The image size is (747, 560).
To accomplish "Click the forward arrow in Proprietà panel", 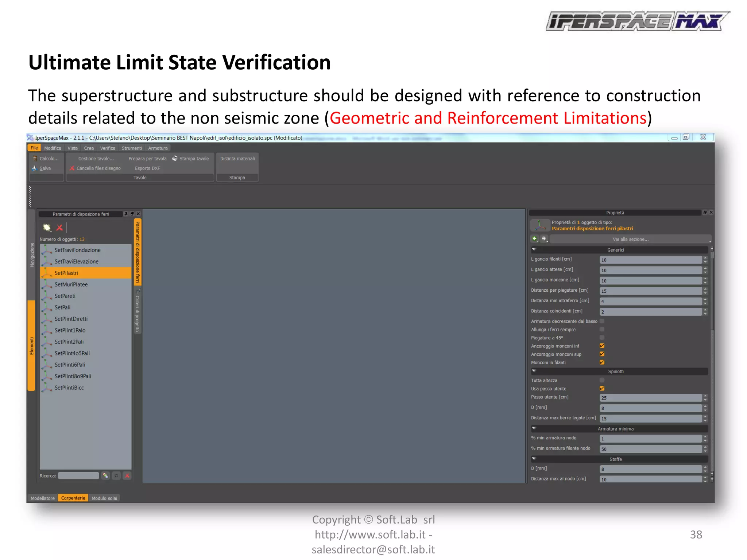I will pyautogui.click(x=544, y=239).
